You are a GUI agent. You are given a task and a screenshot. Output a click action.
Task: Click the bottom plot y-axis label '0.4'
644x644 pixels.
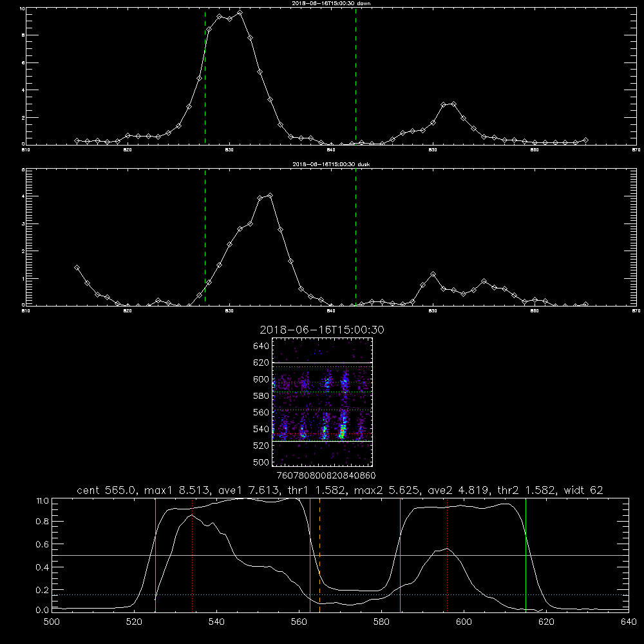(x=43, y=567)
